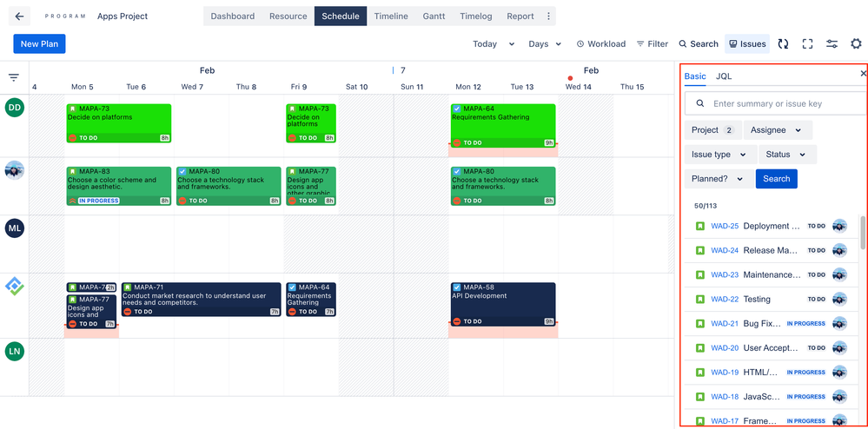
Task: Click assignee avatar on WAD-24 row
Action: 840,250
